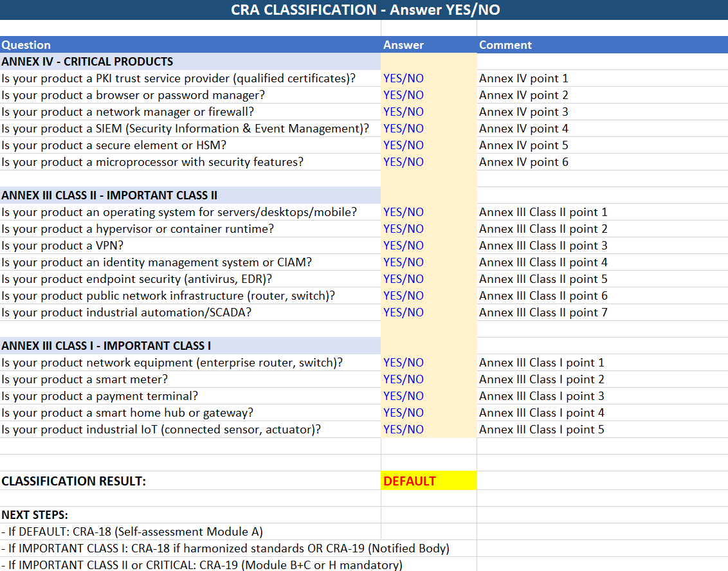The height and width of the screenshot is (571, 728).
Task: Select comment 'Annex IV point 1'
Action: click(523, 78)
